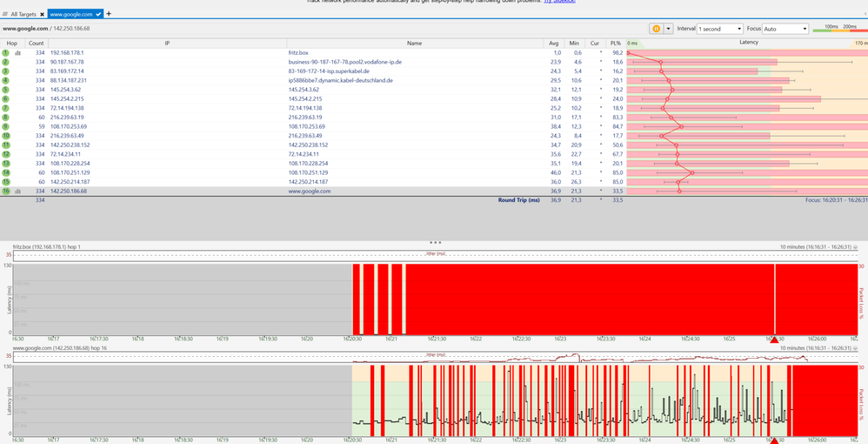
Task: Click the red focus marker on fritz.box timeline
Action: click(774, 339)
